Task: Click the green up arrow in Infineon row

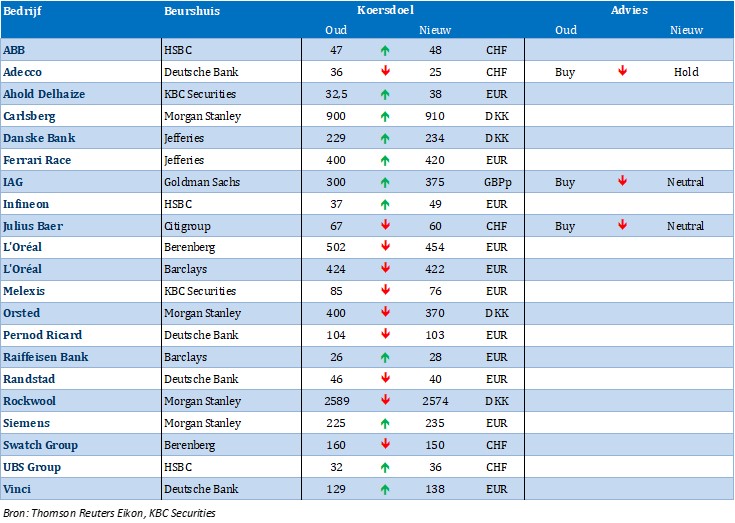Action: point(385,204)
